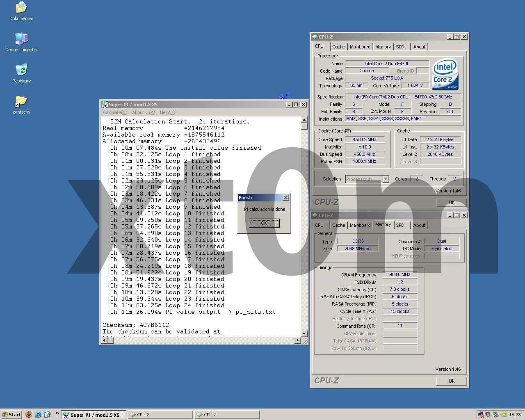This screenshot has width=525, height=420.
Task: Click the third quick launch icon
Action: coord(47,414)
